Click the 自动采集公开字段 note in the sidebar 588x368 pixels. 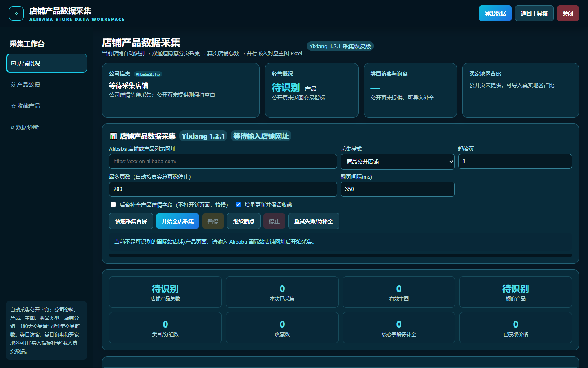(47, 330)
